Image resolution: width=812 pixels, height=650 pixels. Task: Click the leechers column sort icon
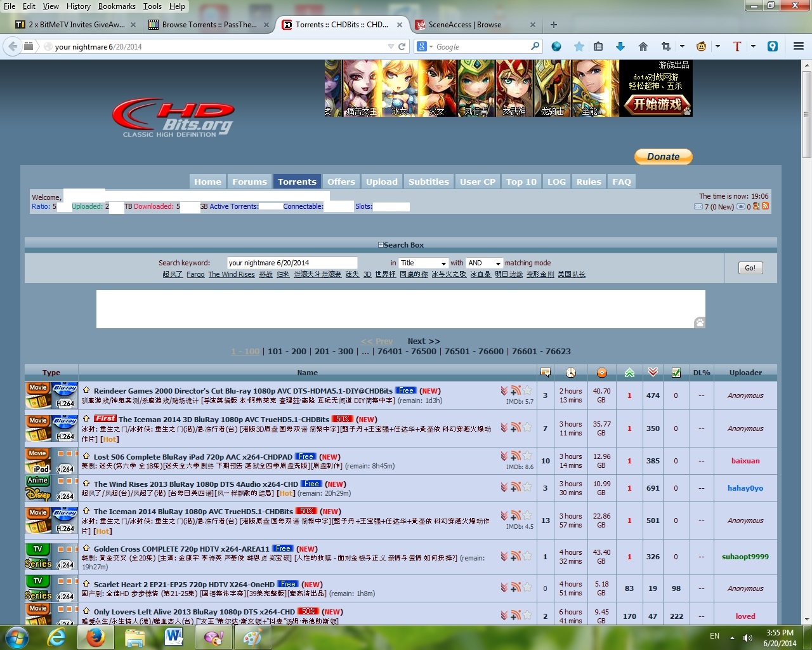653,373
